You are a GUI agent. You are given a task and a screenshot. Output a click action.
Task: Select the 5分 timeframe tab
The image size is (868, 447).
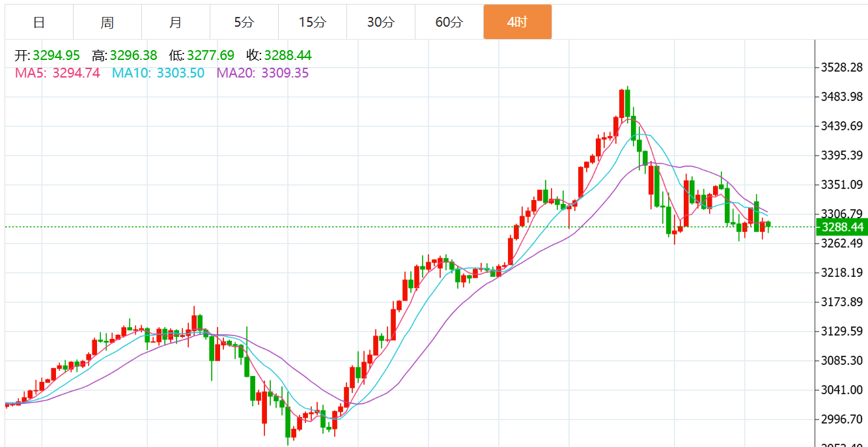point(244,22)
